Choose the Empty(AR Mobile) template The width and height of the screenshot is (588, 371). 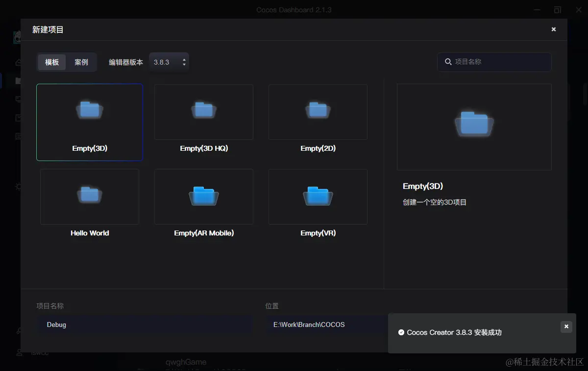(204, 205)
